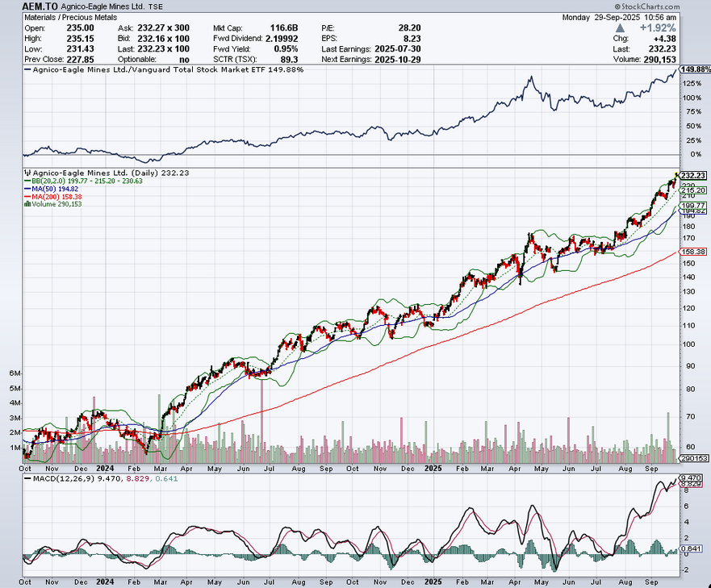Click the Bid quote 232.16 x 100
The image size is (711, 588).
163,39
